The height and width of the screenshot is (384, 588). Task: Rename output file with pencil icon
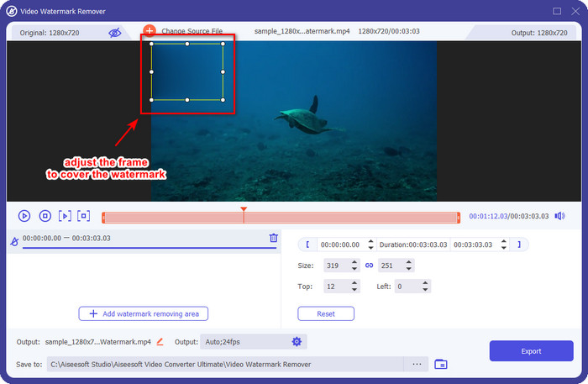[160, 342]
